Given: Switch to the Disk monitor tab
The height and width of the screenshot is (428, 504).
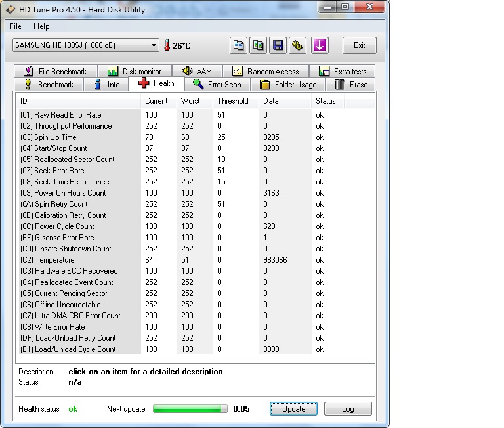Looking at the screenshot, I should point(135,71).
